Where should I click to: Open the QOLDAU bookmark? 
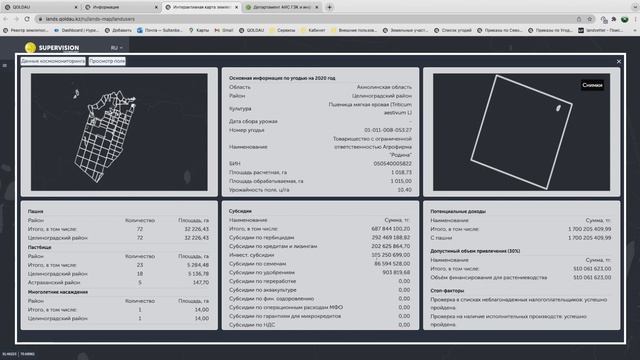pyautogui.click(x=251, y=30)
